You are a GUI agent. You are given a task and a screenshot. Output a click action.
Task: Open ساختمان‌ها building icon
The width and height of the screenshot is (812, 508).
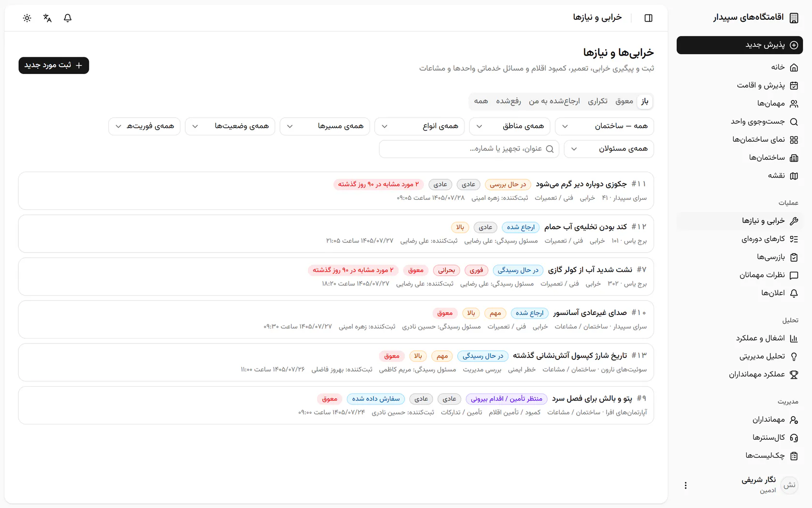(794, 158)
